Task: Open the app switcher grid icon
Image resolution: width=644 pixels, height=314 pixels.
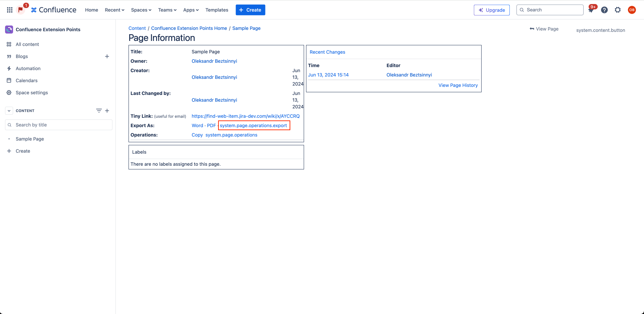Action: point(10,10)
